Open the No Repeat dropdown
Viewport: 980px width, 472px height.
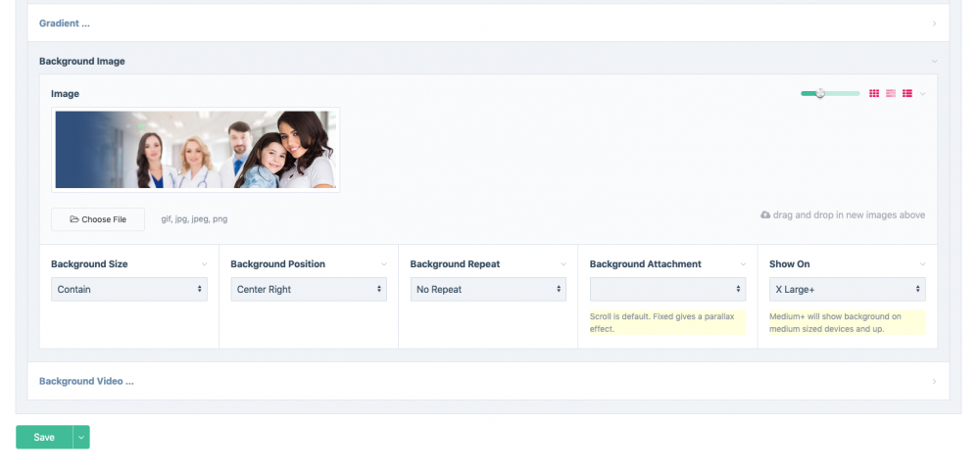click(488, 289)
